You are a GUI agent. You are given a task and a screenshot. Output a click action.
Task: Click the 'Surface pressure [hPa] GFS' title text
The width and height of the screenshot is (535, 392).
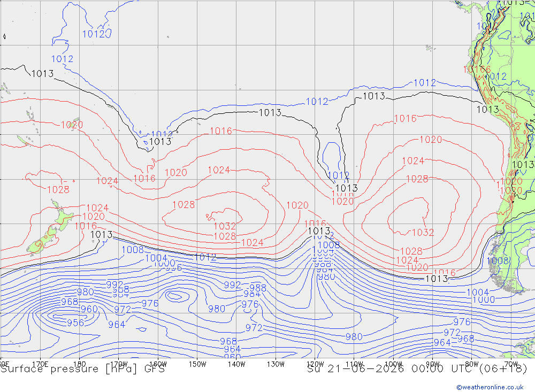pos(82,369)
